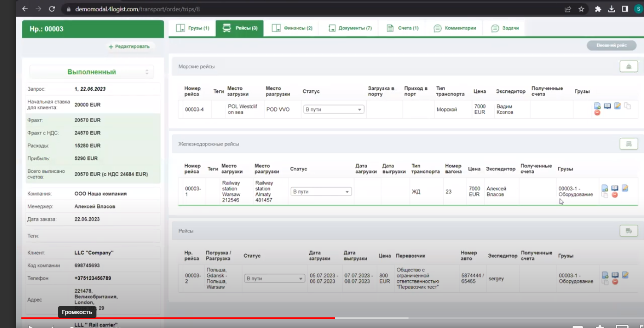The height and width of the screenshot is (328, 644).
Task: Open book icon for truck trip 00003-2
Action: (615, 275)
